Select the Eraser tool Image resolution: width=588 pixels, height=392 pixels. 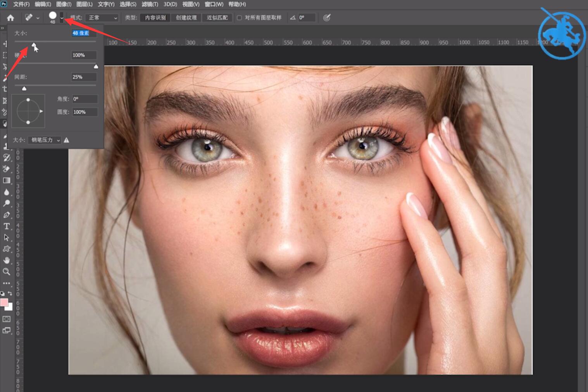point(6,169)
